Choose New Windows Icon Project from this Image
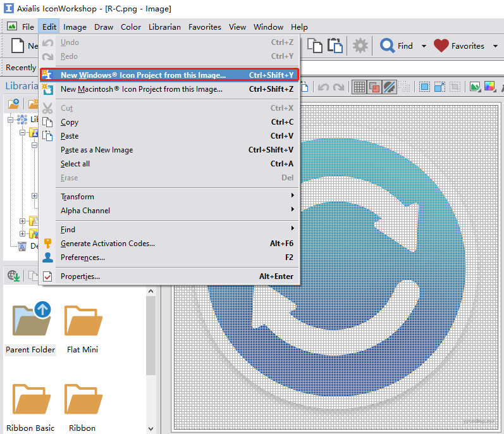Viewport: 504px width, 434px height. point(143,75)
